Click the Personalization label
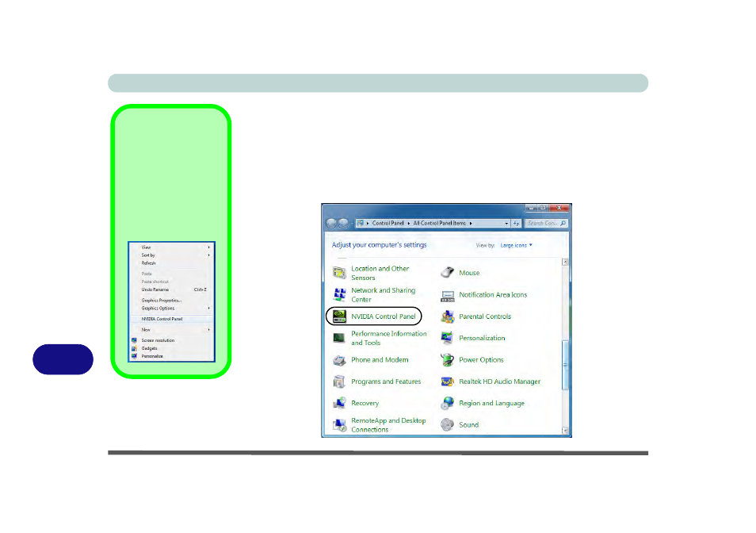The image size is (756, 533). (482, 338)
